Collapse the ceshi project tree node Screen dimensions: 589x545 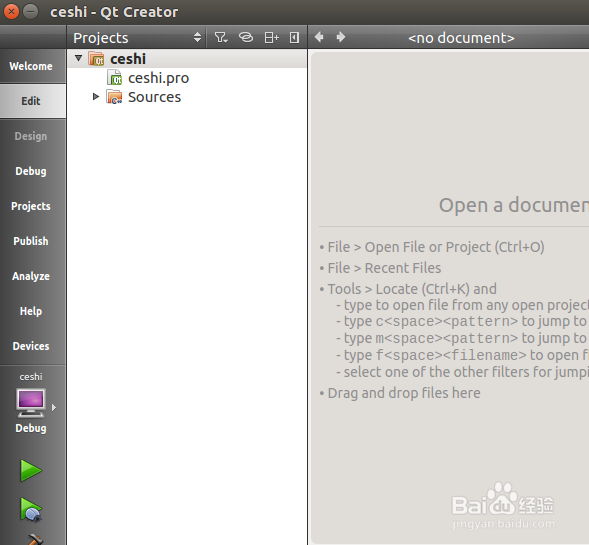pos(79,58)
